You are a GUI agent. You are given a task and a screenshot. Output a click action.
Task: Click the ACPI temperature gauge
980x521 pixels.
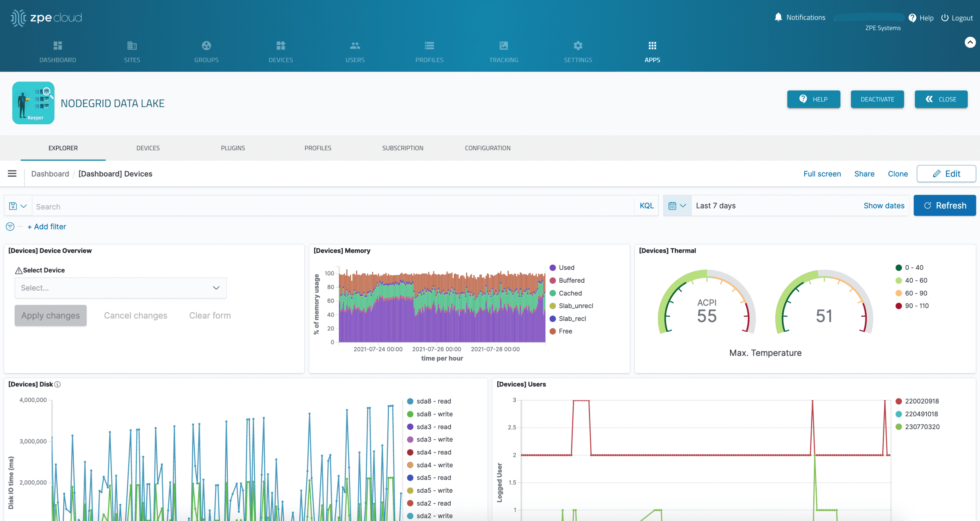(x=706, y=311)
